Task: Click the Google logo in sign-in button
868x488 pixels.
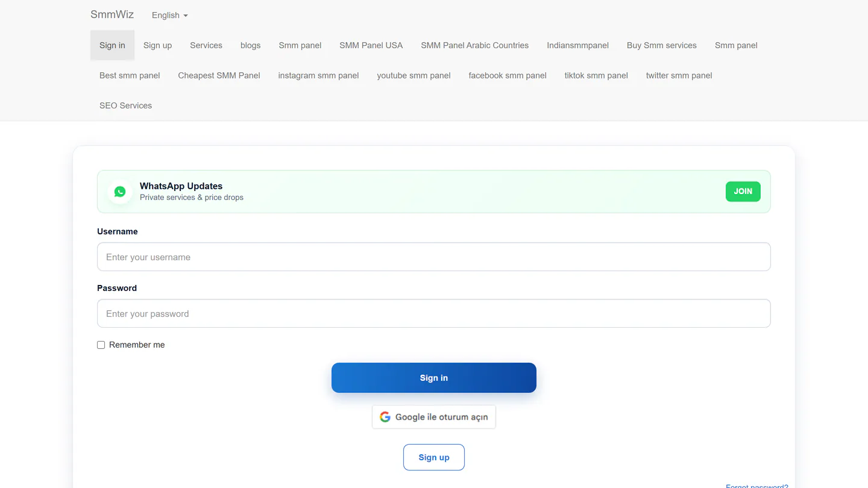Action: 385,417
